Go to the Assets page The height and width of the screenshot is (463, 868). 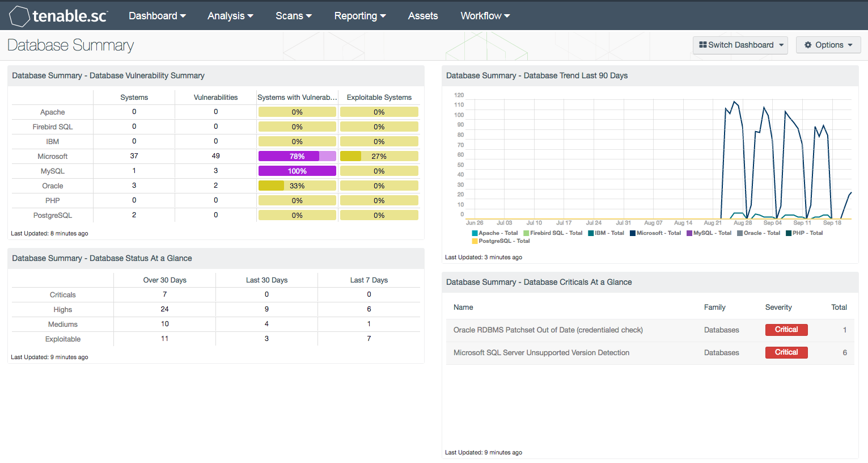tap(423, 16)
